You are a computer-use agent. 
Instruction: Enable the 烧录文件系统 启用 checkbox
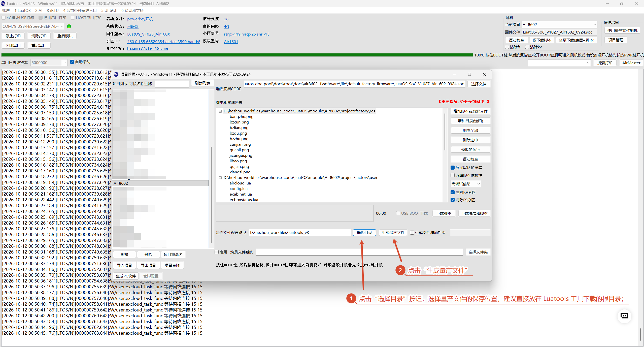(217, 252)
